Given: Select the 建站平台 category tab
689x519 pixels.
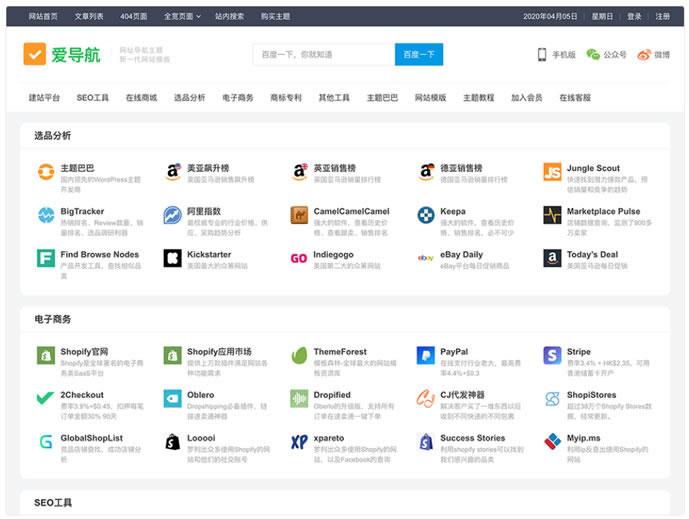Looking at the screenshot, I should [44, 98].
